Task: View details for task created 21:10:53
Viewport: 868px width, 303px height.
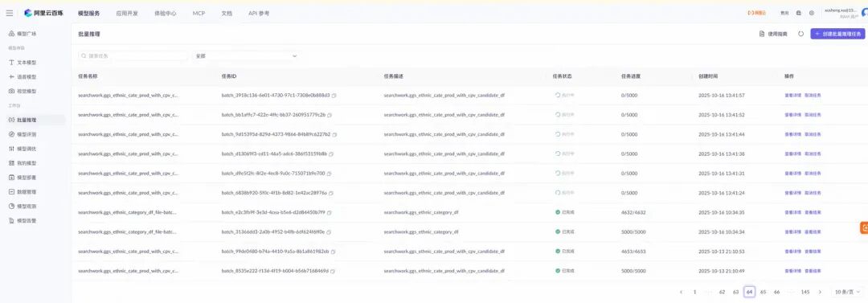Action: coord(792,252)
